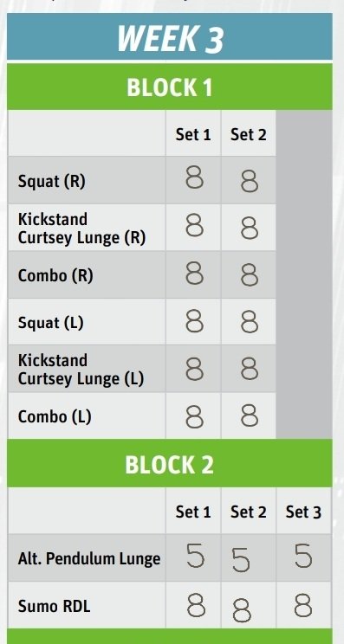Click the BLOCK 2 section header

point(170,463)
